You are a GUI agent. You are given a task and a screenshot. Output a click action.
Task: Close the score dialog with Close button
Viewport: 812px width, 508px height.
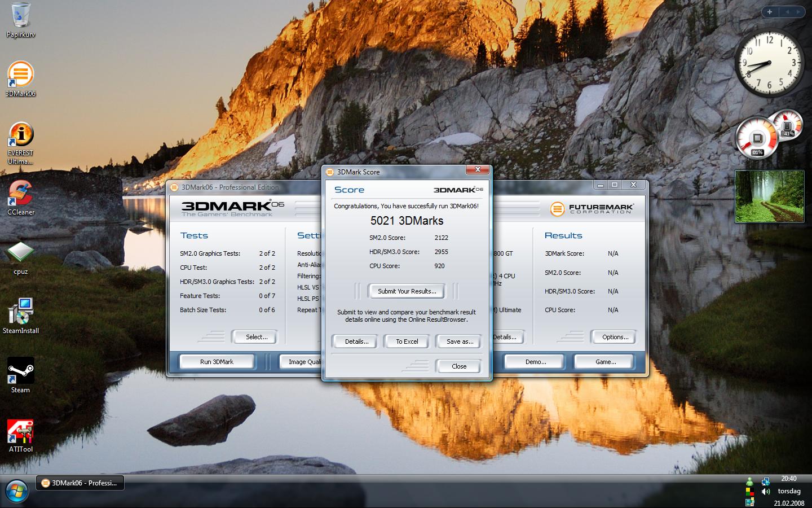459,366
